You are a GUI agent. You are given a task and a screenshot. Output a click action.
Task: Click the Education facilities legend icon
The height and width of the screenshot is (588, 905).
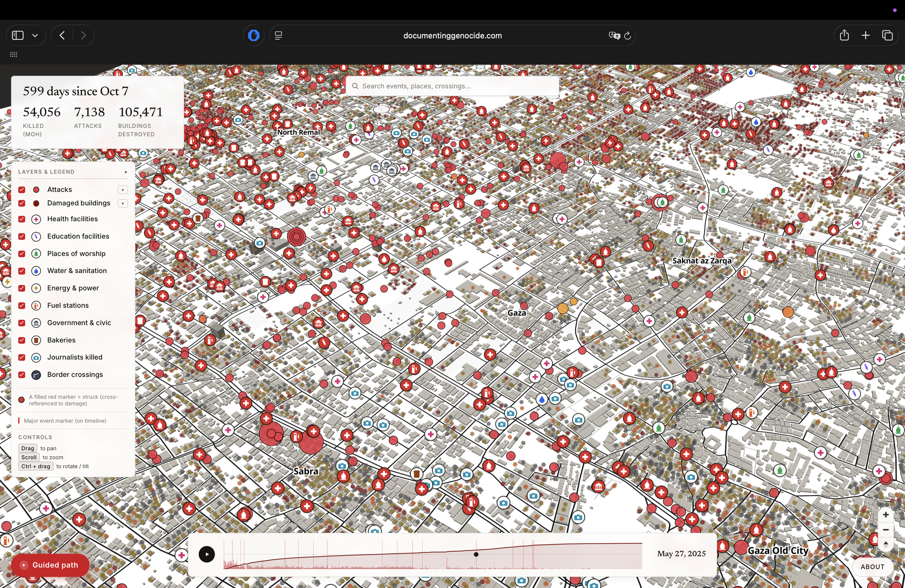[x=36, y=236]
